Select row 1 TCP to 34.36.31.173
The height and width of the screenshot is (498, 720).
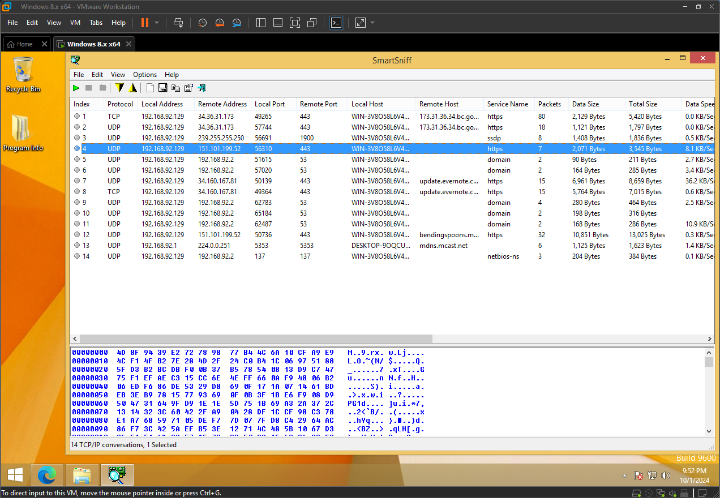pos(393,117)
